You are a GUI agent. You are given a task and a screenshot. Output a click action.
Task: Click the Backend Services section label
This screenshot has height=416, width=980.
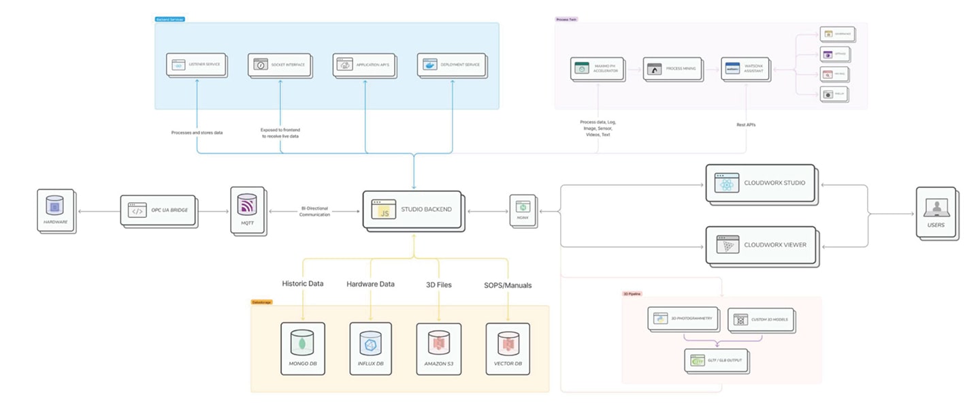(169, 19)
